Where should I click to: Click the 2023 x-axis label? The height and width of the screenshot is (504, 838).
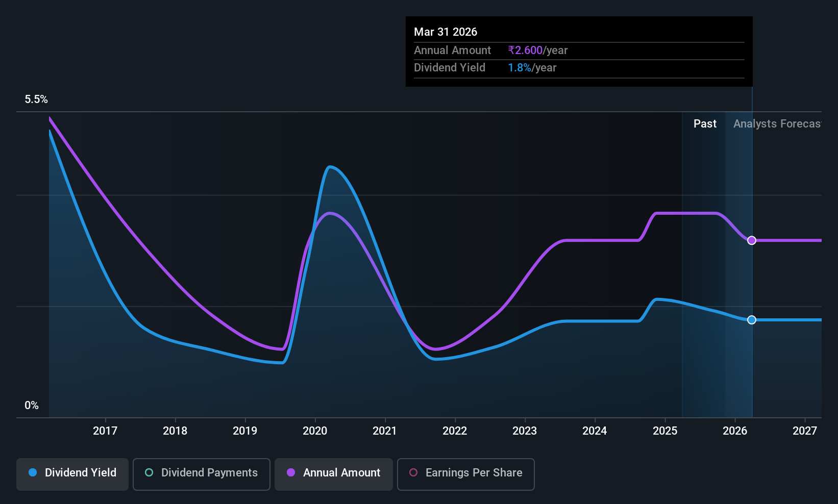click(x=525, y=431)
